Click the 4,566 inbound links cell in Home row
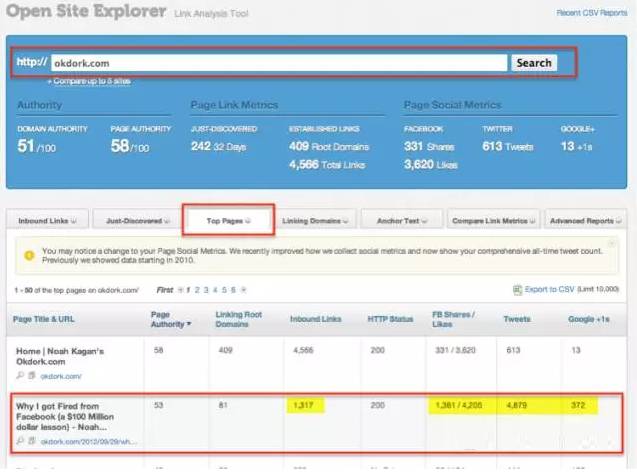The height and width of the screenshot is (472, 637). 303,350
